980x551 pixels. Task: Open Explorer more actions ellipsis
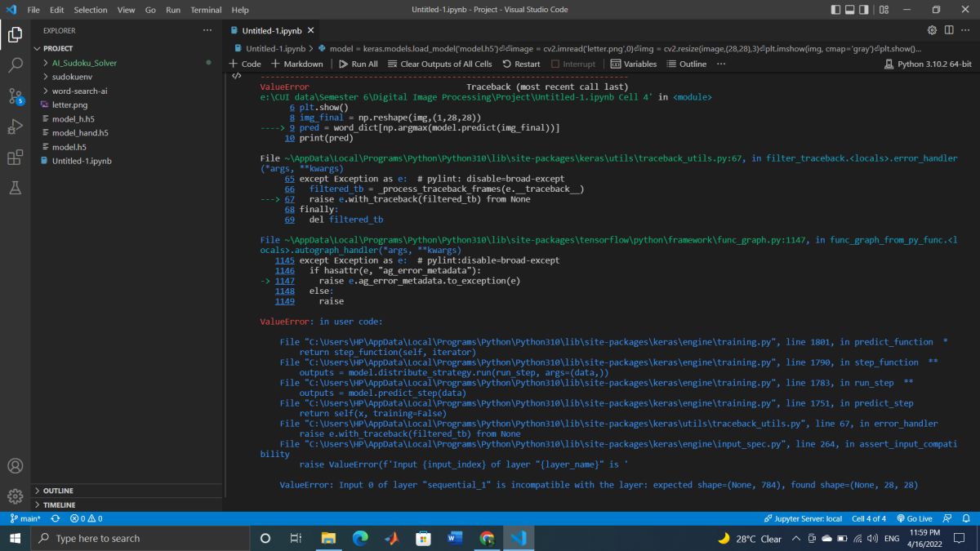pos(207,30)
